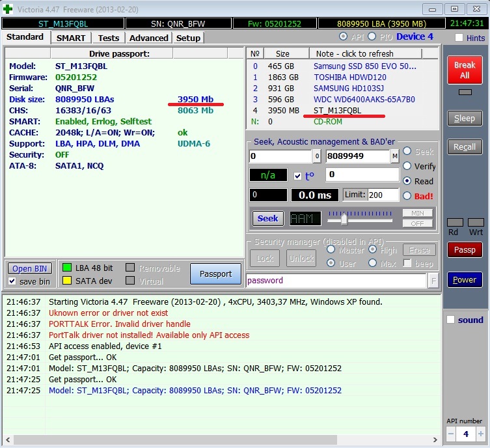490x448 pixels.
Task: Click the blue Power button
Action: (465, 279)
